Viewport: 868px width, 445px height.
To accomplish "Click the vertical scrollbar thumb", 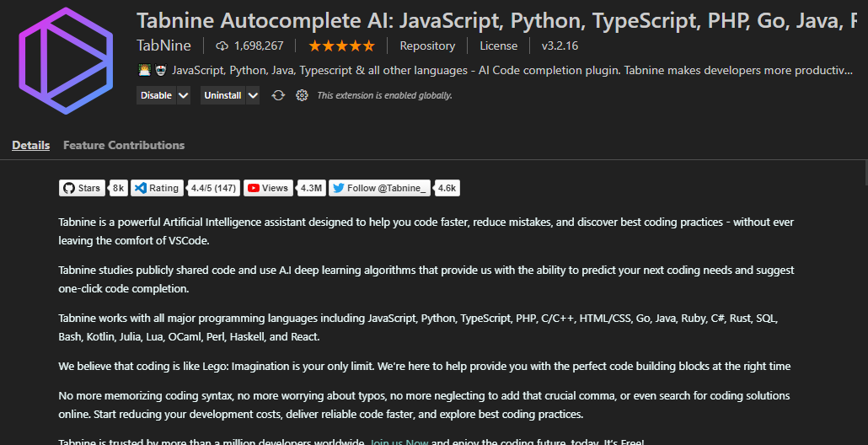I will click(865, 173).
